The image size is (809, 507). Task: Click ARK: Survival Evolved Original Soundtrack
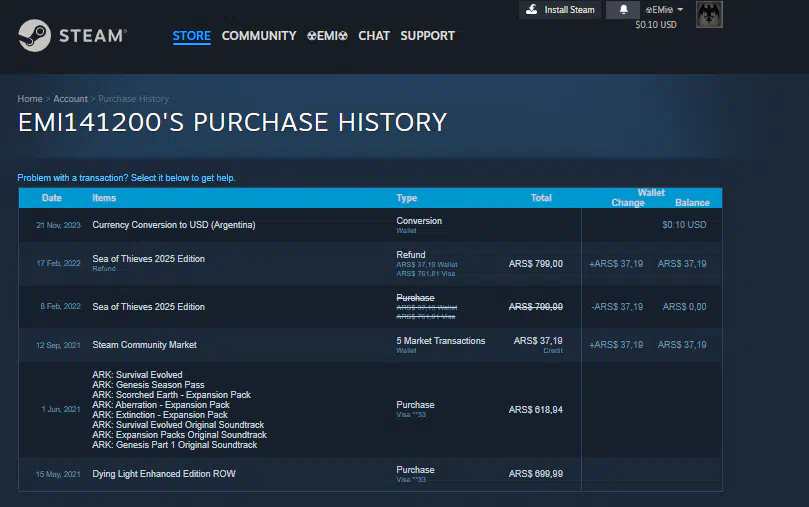point(178,424)
